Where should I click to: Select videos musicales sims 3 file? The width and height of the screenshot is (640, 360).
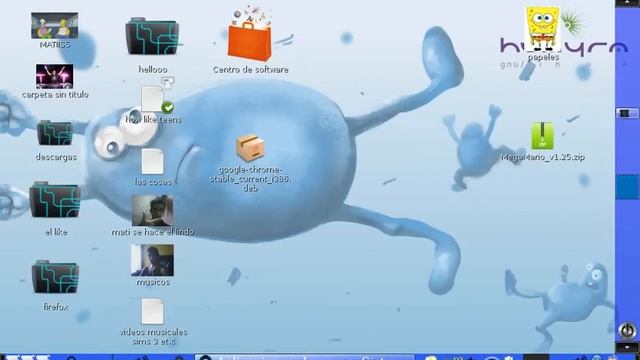coord(152,312)
